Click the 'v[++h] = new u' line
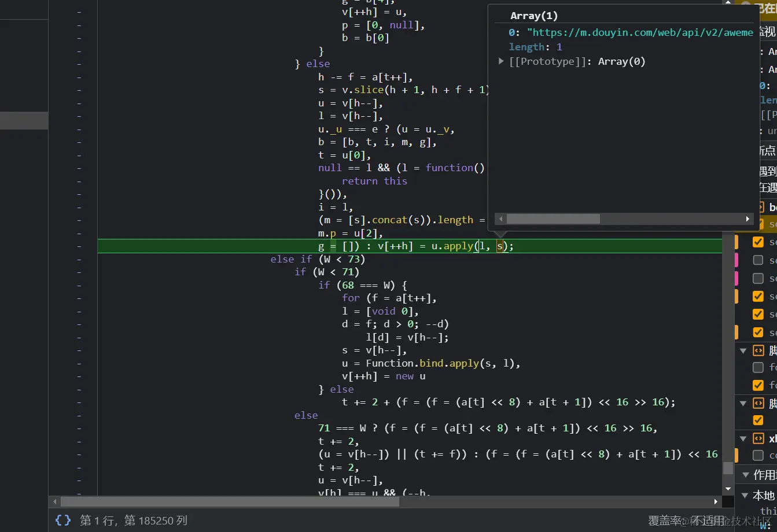The image size is (777, 532). (384, 376)
